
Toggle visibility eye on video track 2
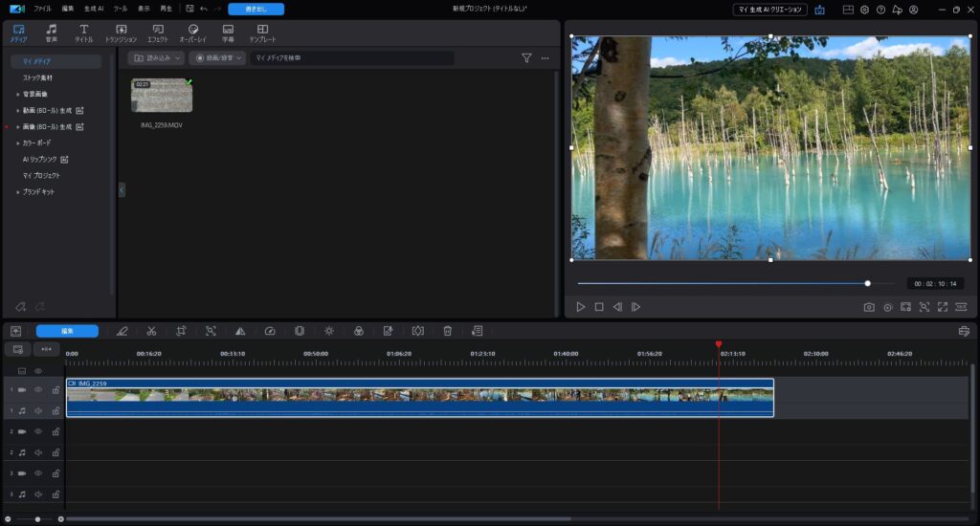38,431
